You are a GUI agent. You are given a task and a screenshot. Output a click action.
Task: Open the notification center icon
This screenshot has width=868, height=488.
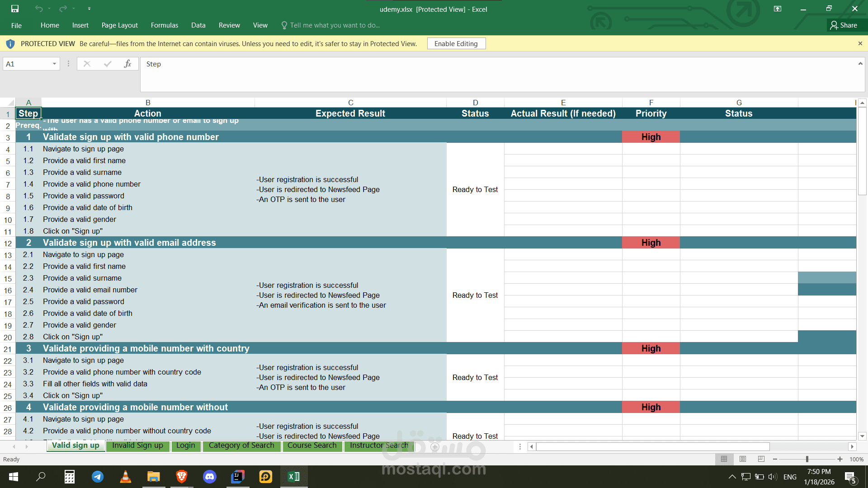[850, 477]
